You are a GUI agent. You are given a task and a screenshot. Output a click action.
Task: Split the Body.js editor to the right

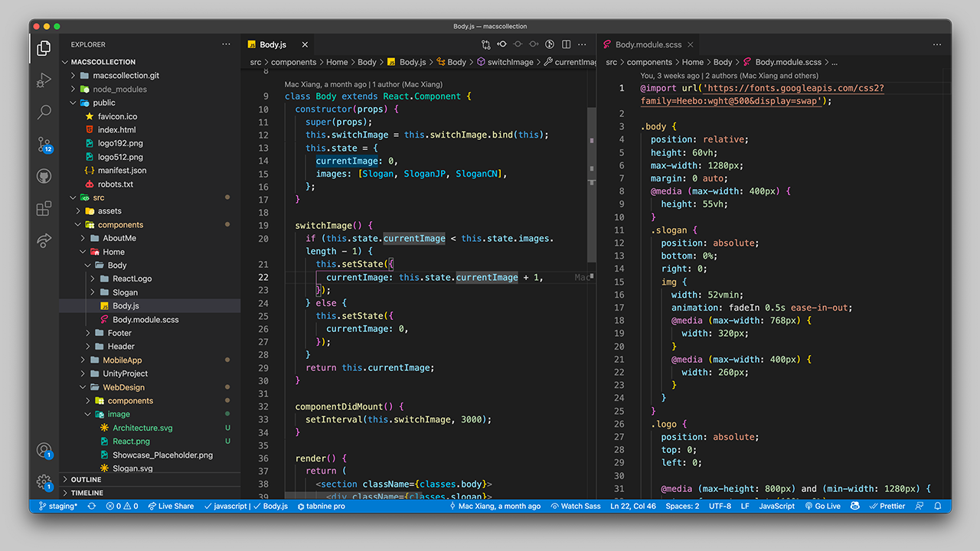click(x=567, y=44)
